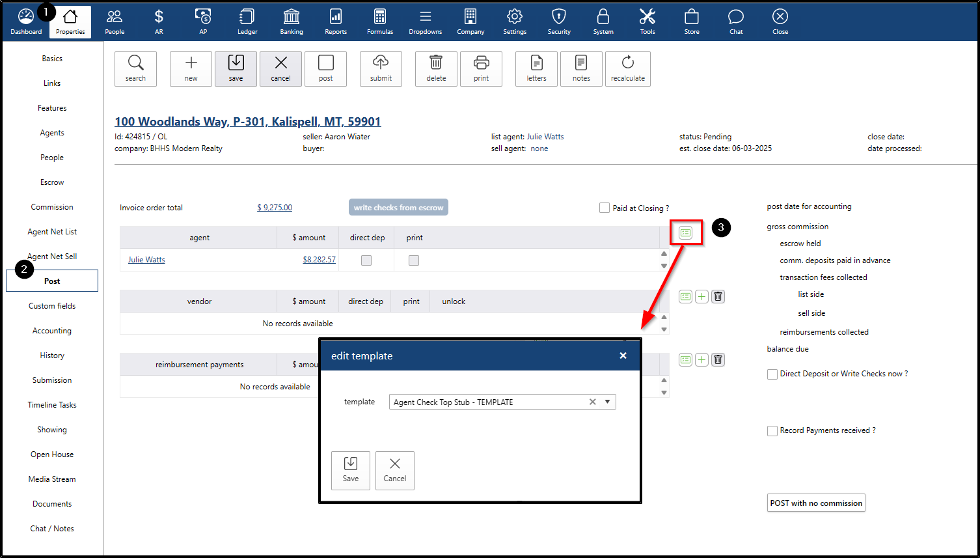The width and height of the screenshot is (980, 558).
Task: Enable Record Payments received checkbox
Action: [772, 431]
